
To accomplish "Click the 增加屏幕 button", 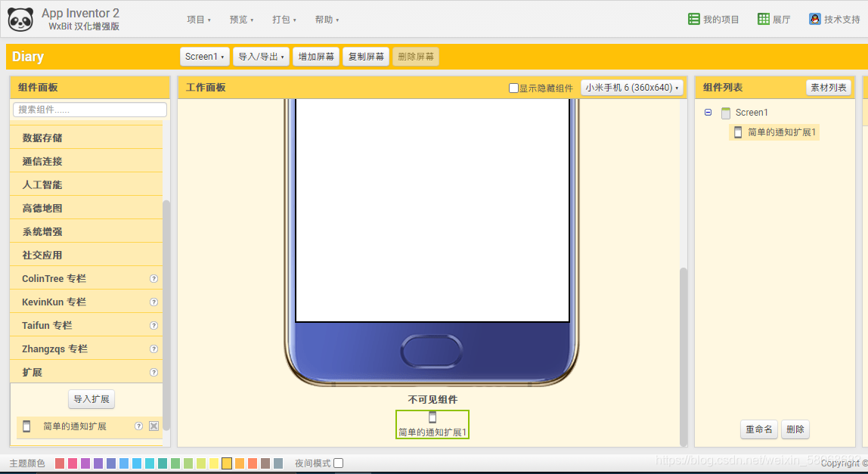I will (x=315, y=56).
